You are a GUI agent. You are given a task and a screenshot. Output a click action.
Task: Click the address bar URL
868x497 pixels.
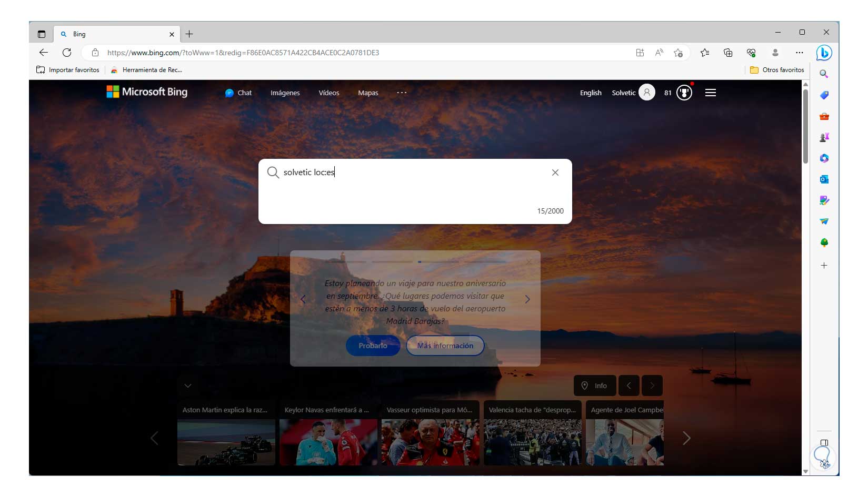point(243,53)
